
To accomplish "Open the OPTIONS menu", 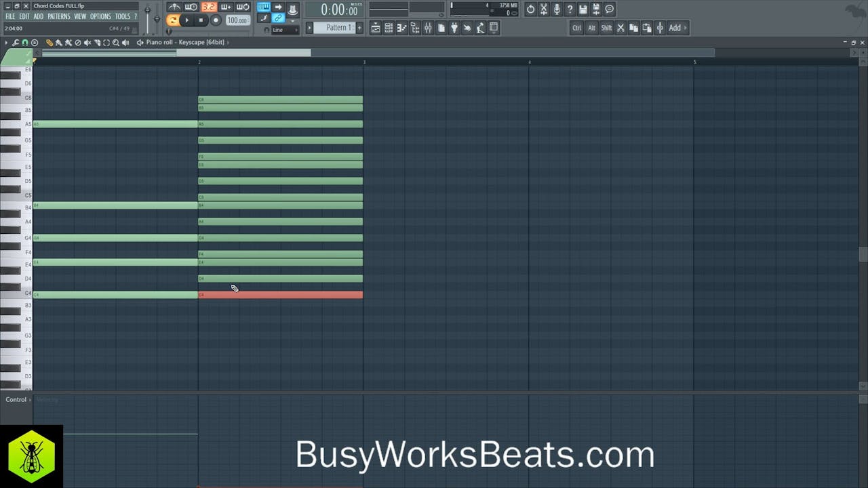I will click(x=100, y=16).
